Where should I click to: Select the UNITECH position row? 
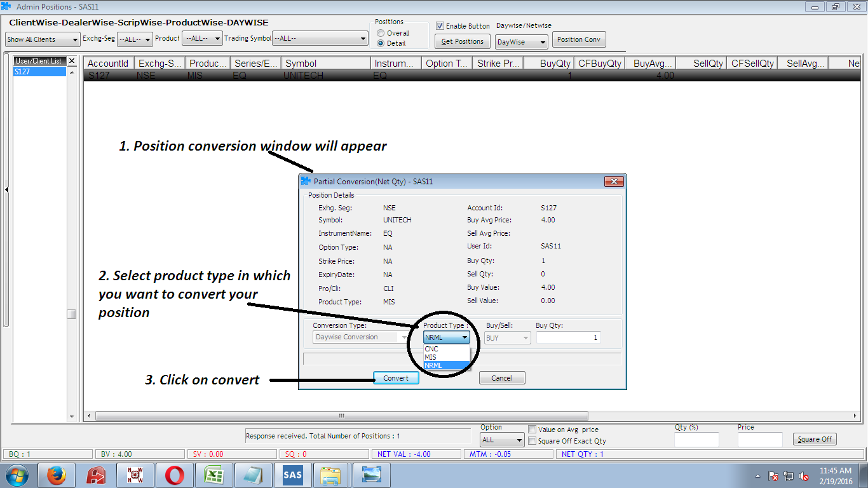473,76
